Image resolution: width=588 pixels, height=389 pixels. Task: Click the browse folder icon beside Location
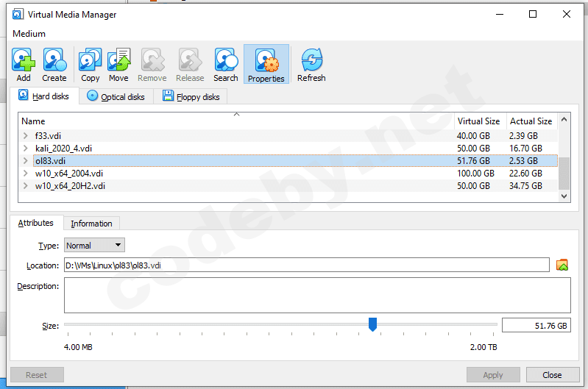click(x=562, y=265)
